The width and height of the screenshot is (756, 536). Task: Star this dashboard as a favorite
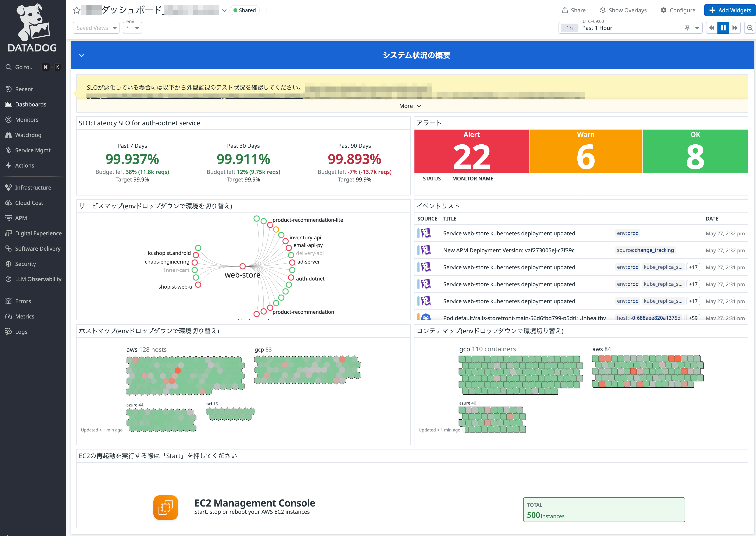(x=77, y=10)
